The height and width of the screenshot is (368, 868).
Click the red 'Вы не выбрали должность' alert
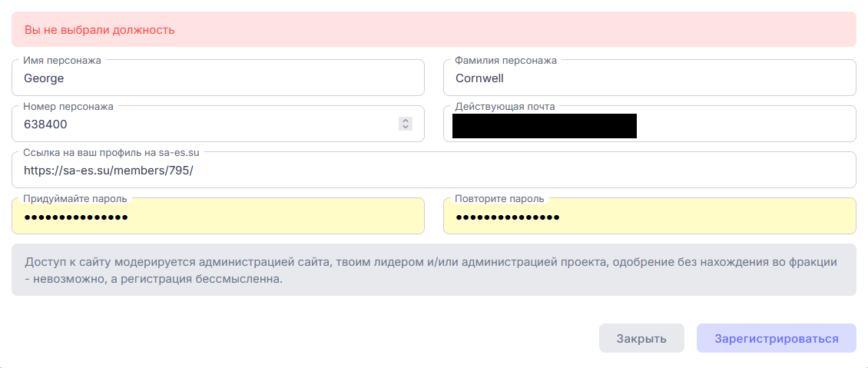(434, 29)
